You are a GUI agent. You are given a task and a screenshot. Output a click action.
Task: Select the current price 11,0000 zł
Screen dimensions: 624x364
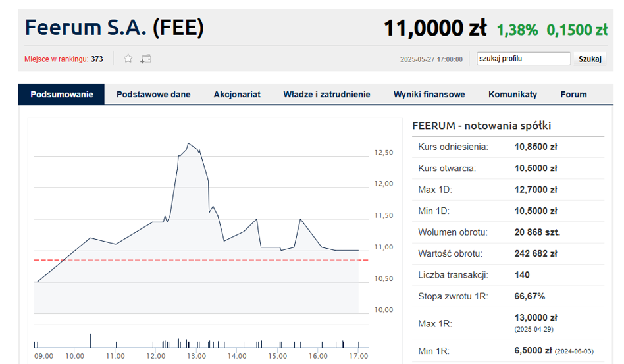(435, 29)
